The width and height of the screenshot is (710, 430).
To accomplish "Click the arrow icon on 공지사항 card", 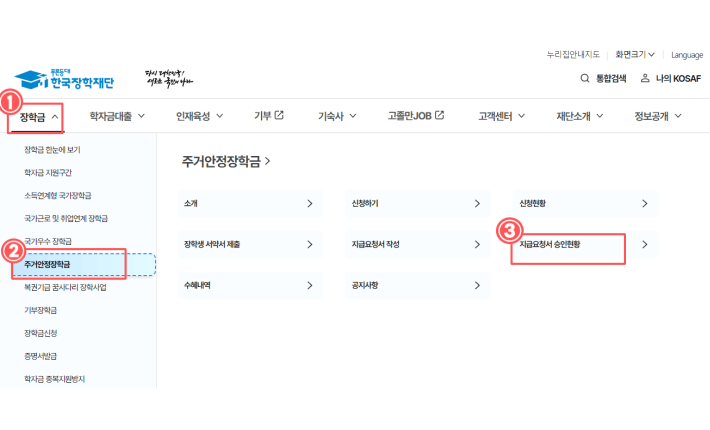I will (477, 286).
